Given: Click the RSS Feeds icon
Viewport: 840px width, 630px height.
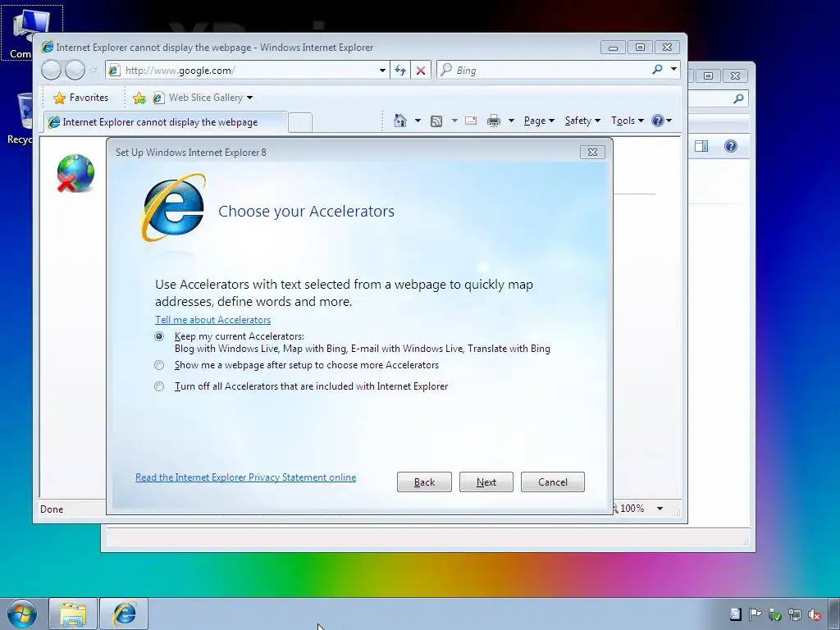Looking at the screenshot, I should pos(436,121).
